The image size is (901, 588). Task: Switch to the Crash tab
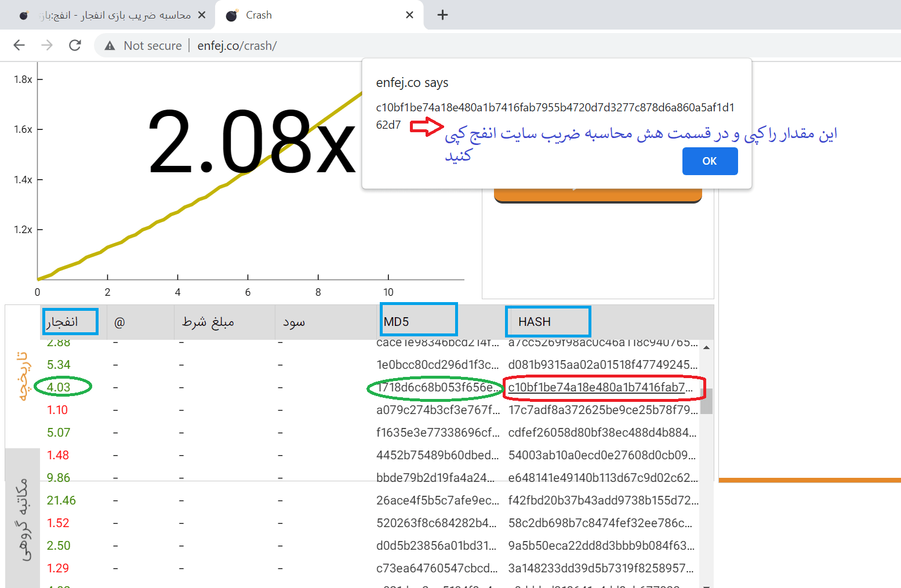coord(313,15)
